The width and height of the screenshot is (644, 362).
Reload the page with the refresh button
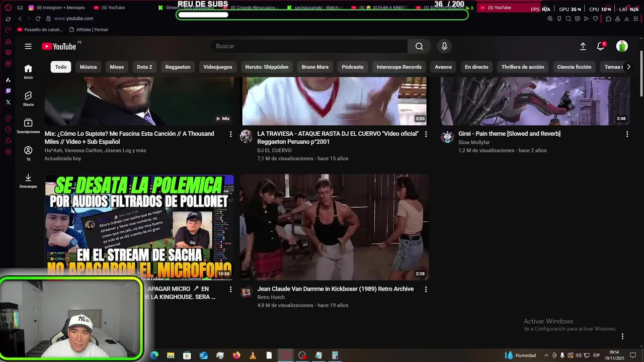38,19
